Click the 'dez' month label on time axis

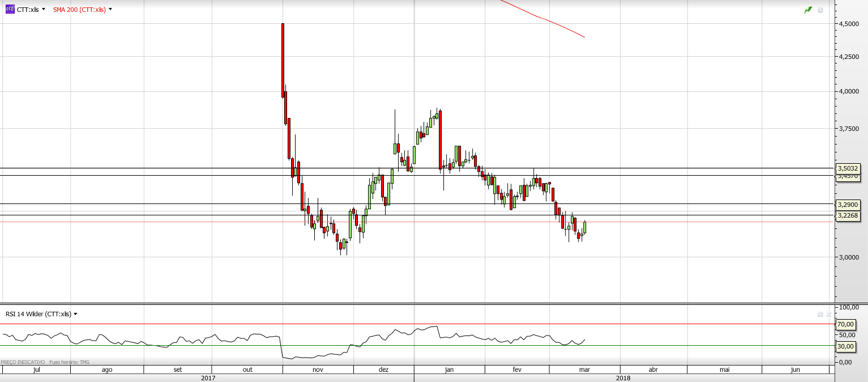(x=384, y=370)
